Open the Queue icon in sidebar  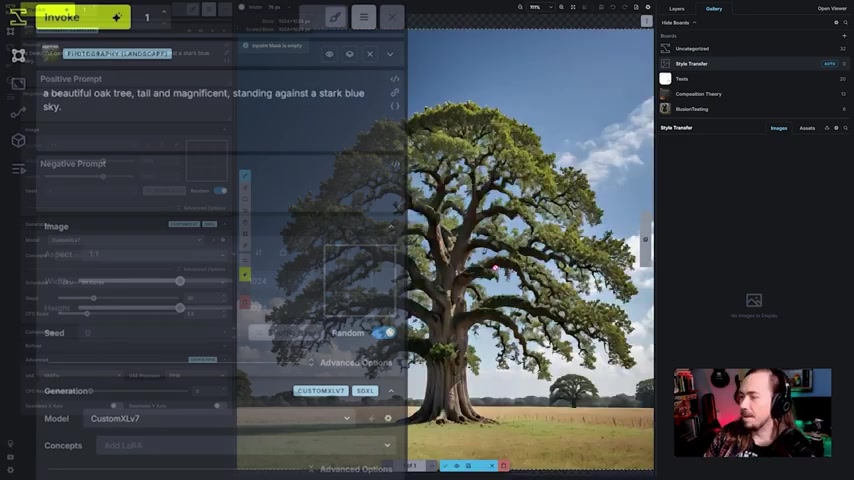tap(18, 169)
